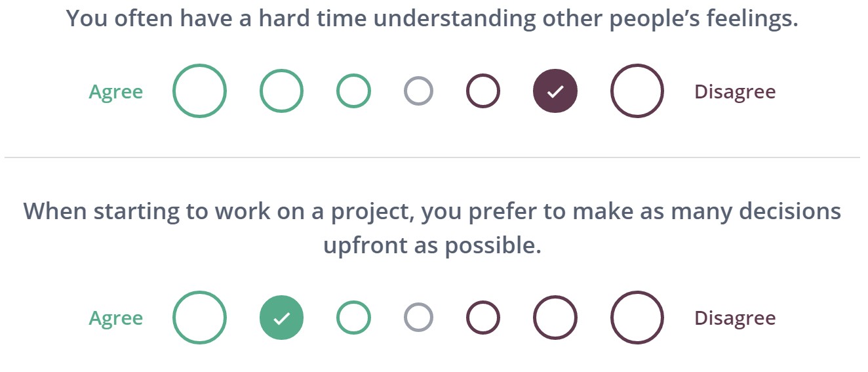868x372 pixels.
Task: Click Disagree label on feelings question
Action: (x=734, y=92)
